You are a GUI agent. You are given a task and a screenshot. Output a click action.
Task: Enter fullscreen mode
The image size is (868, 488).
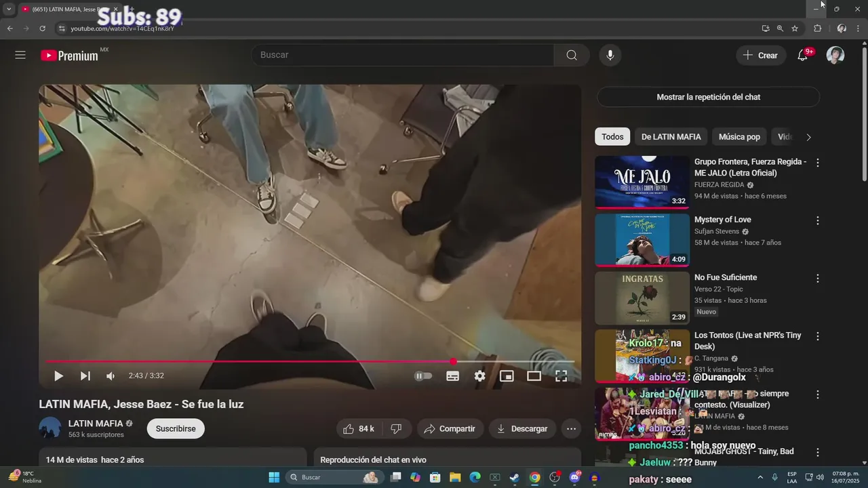click(561, 375)
